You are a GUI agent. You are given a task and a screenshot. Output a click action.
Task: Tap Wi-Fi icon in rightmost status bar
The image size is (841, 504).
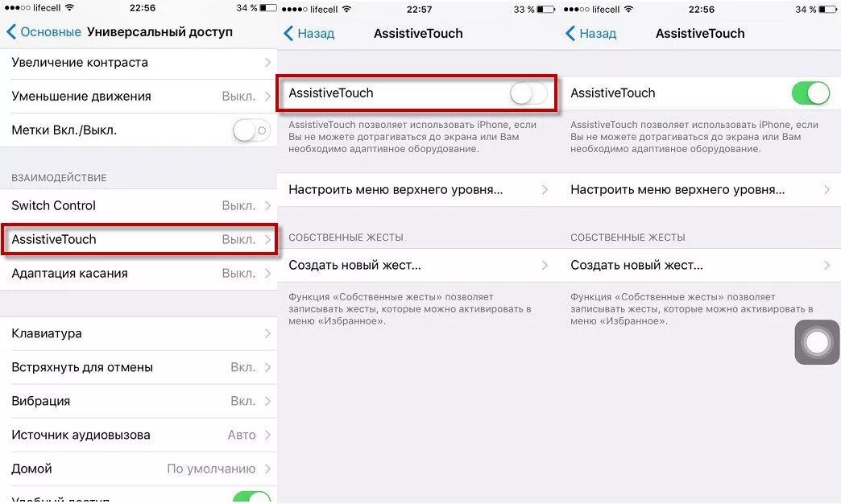(628, 9)
